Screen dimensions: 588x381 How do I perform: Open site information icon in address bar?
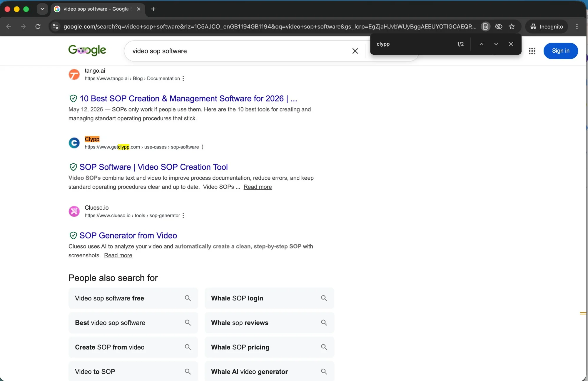tap(55, 26)
